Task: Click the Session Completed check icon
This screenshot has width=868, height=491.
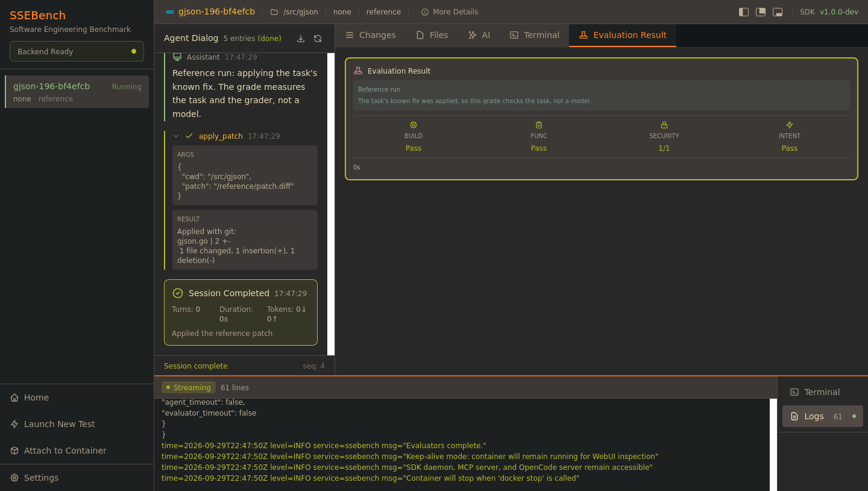Action: pyautogui.click(x=178, y=293)
